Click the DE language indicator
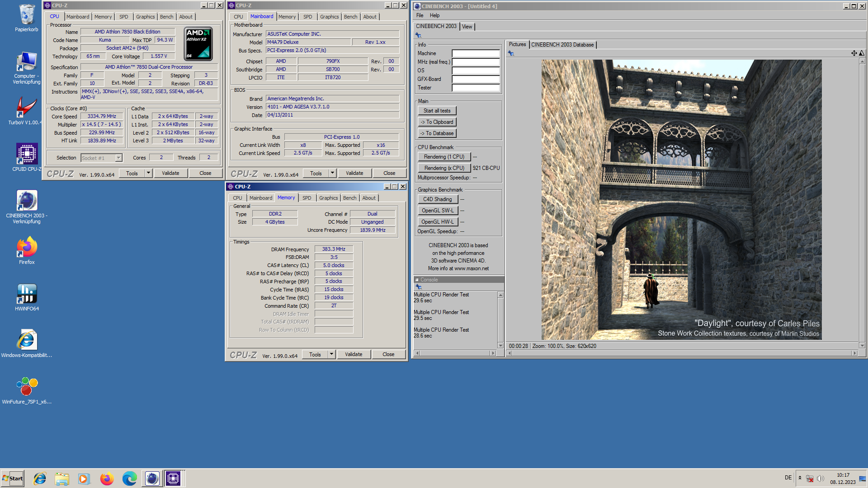This screenshot has width=868, height=488. point(788,478)
